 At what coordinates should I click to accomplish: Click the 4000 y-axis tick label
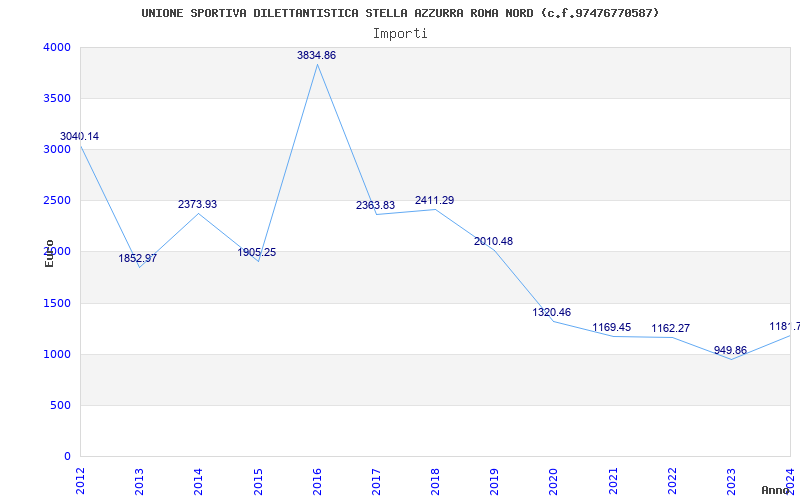click(56, 47)
